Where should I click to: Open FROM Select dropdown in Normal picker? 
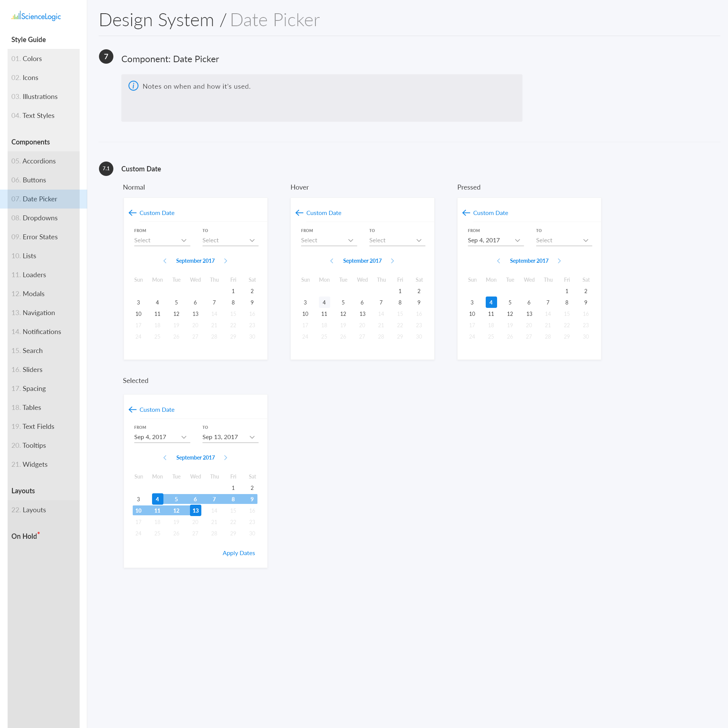point(161,240)
